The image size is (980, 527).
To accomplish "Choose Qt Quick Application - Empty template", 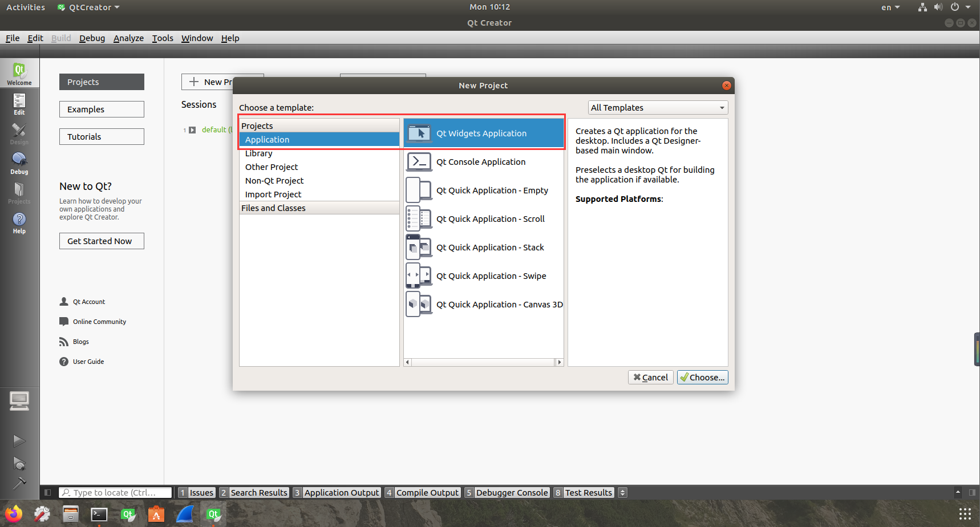I will click(484, 190).
